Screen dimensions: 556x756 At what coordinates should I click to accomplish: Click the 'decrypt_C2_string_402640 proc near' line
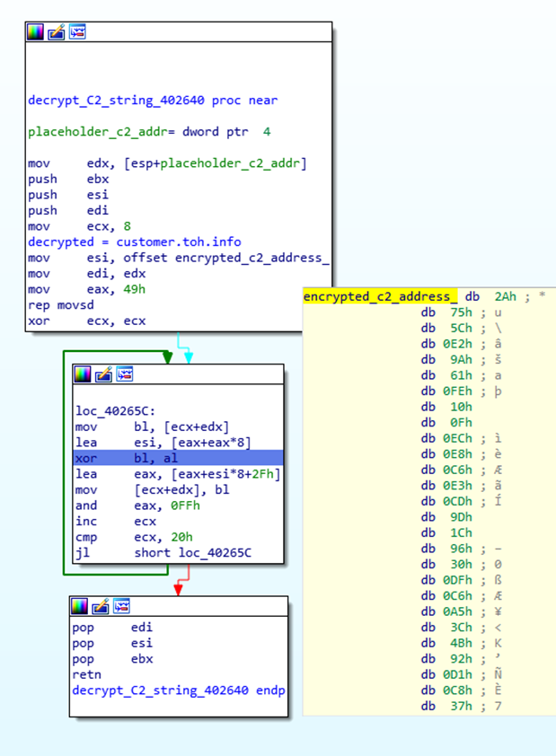click(x=153, y=101)
